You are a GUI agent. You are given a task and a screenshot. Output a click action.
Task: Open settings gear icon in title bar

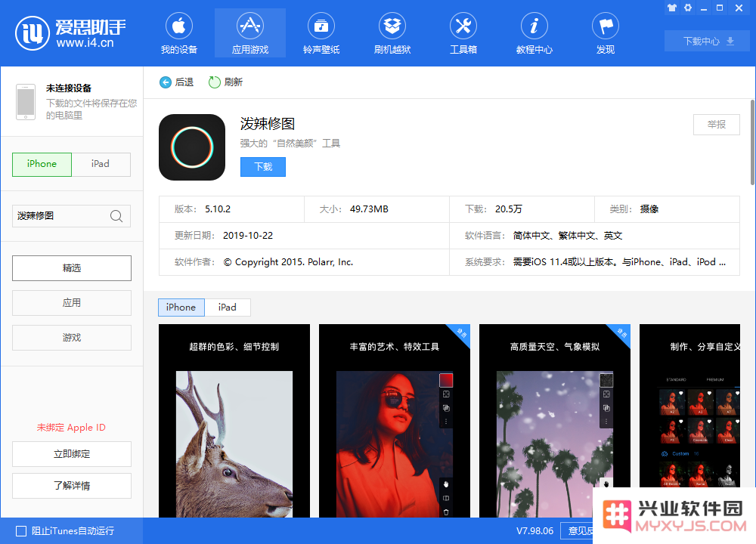688,8
